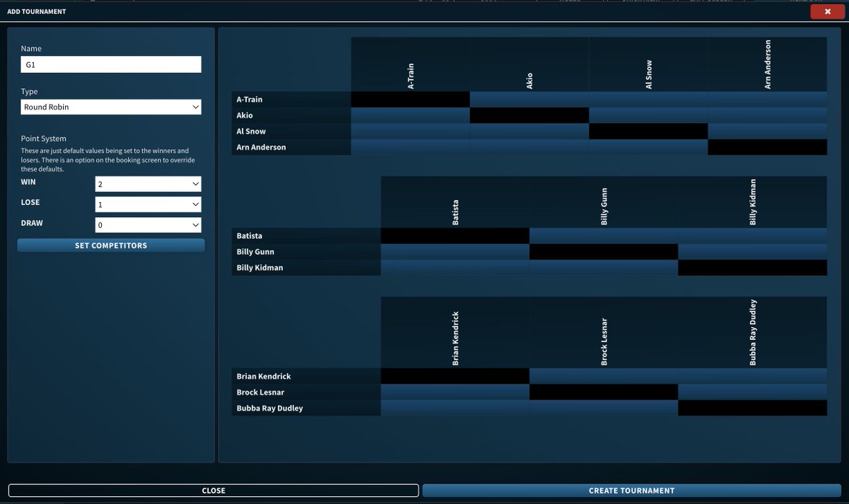Click the Brian Kendrick vs Bubba Ray Dudley cell
Screen dimensions: 849x504
pos(753,377)
